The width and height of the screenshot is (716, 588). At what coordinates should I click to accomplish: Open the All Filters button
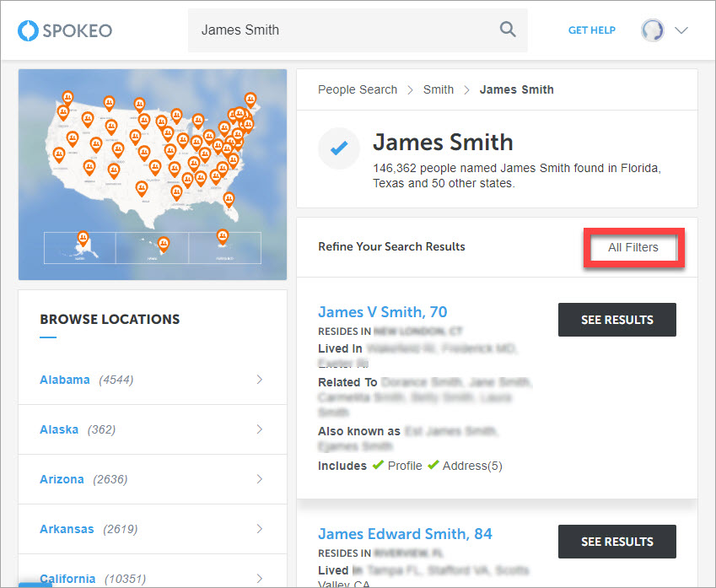(x=633, y=247)
